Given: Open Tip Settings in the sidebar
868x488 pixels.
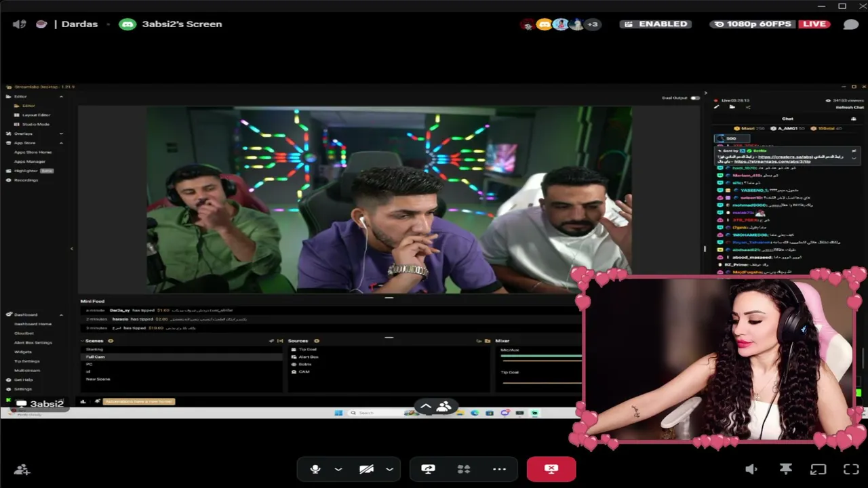Looking at the screenshot, I should (x=27, y=361).
